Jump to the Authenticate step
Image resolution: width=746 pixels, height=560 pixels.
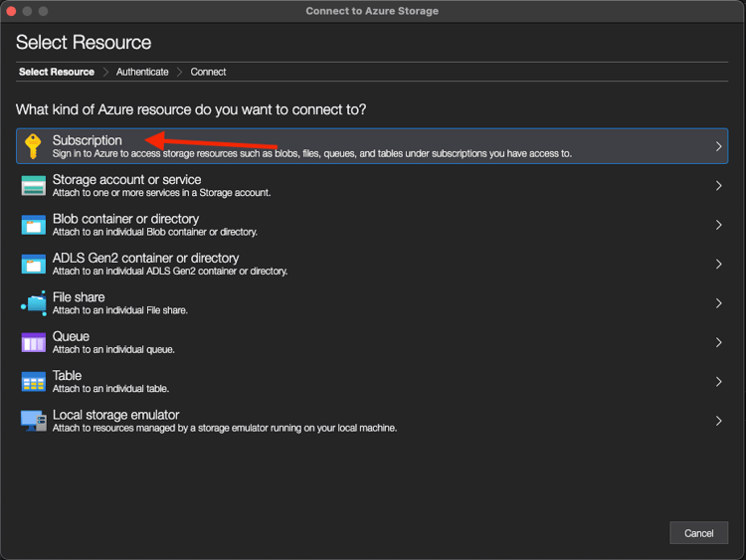click(x=142, y=72)
